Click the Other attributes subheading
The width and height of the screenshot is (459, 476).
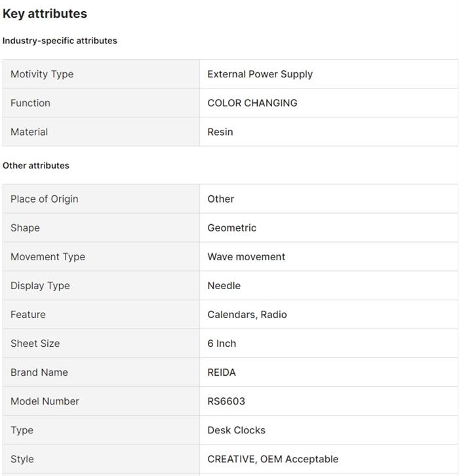(36, 165)
